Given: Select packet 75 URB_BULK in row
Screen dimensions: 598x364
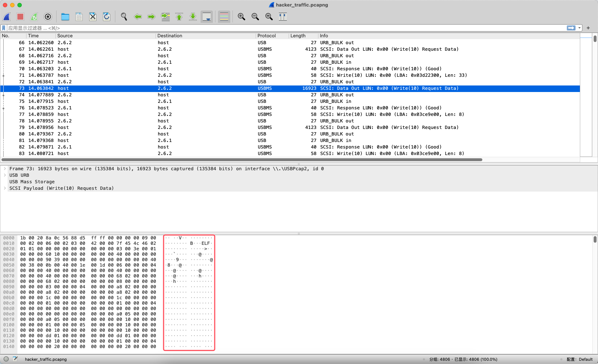Looking at the screenshot, I should pyautogui.click(x=290, y=101).
